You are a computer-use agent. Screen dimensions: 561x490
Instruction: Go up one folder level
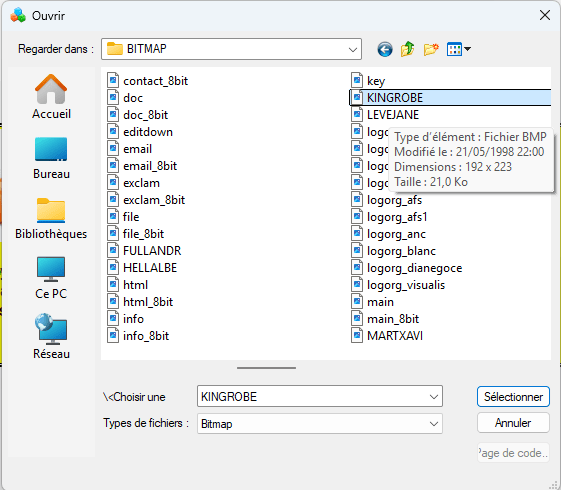click(408, 49)
